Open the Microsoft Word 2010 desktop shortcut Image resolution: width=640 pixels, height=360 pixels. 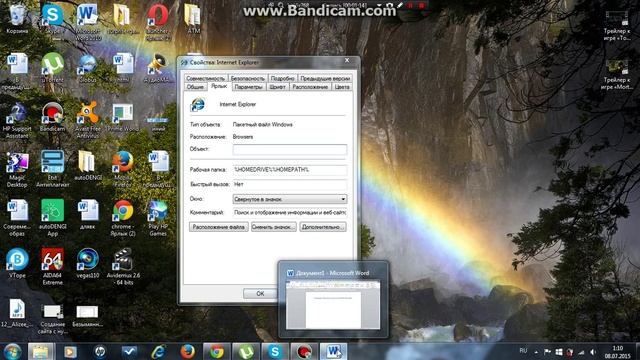87,21
